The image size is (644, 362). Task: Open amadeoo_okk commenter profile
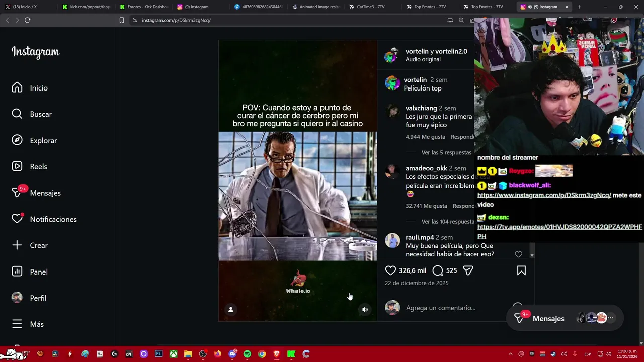(426, 168)
